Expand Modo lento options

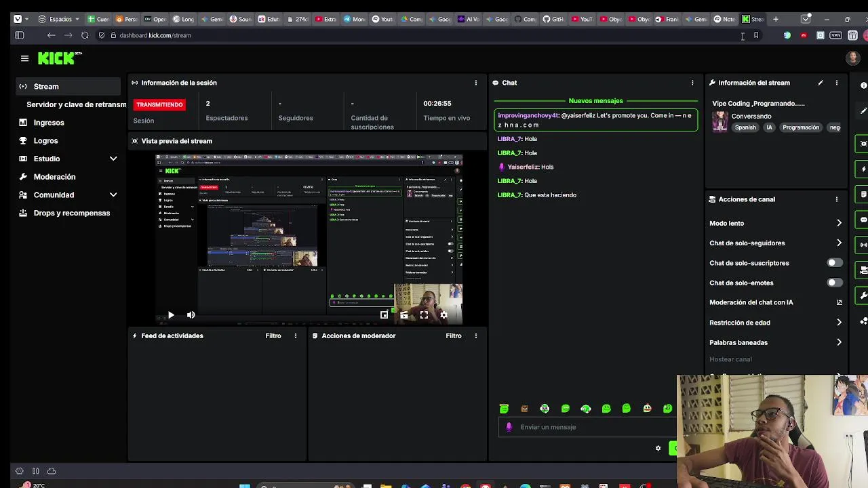pos(839,223)
